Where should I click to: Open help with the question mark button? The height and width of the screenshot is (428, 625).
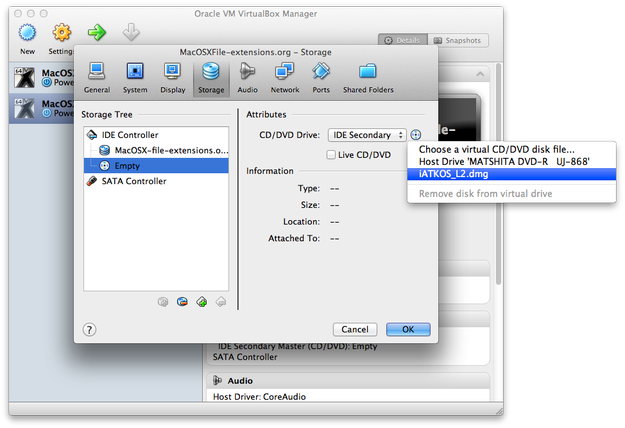point(89,330)
